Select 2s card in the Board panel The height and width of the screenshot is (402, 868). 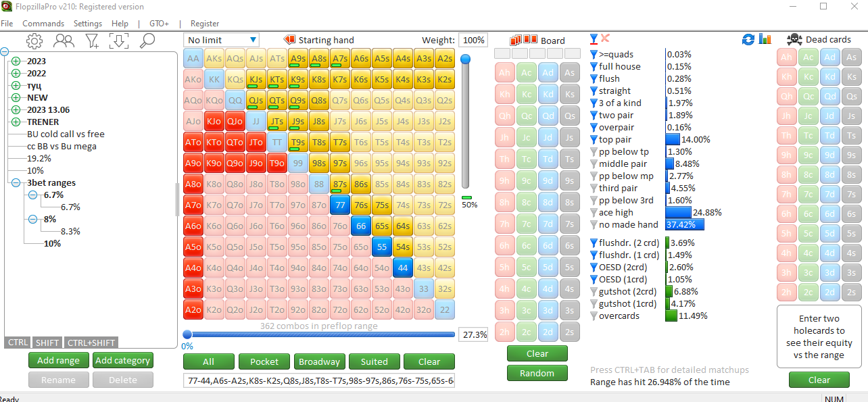[x=569, y=332]
